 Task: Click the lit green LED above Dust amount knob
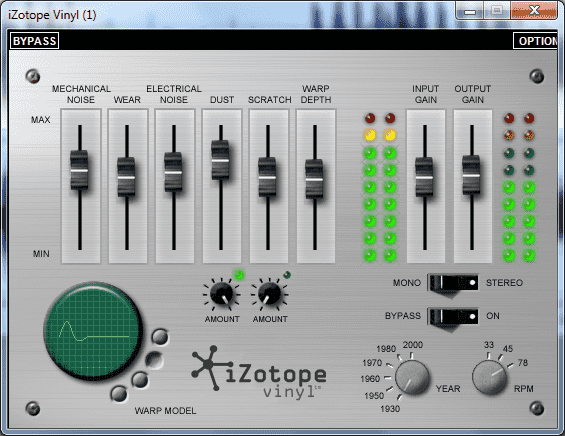[239, 275]
